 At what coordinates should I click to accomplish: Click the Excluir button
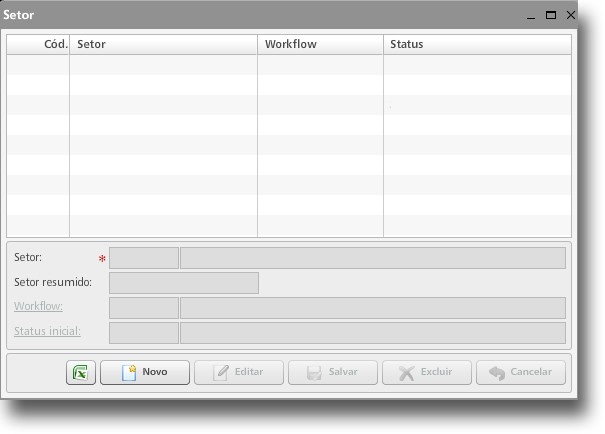pyautogui.click(x=427, y=373)
